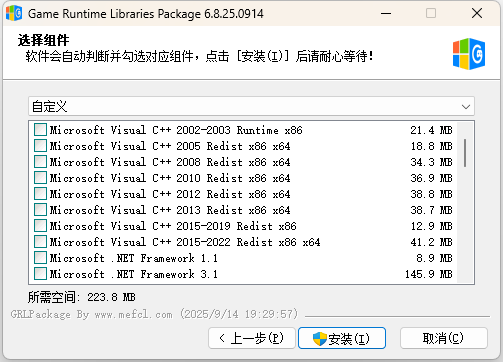Click the 8.9 MB size value

(434, 258)
